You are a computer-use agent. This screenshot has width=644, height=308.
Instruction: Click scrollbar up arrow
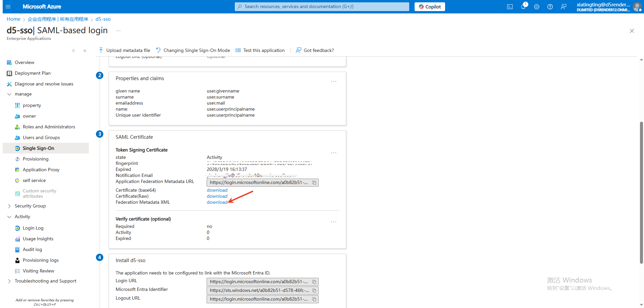point(641,60)
